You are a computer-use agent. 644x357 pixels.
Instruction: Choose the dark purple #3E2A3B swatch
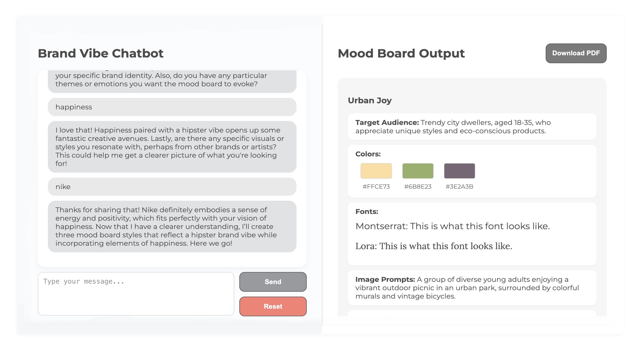[x=459, y=171]
